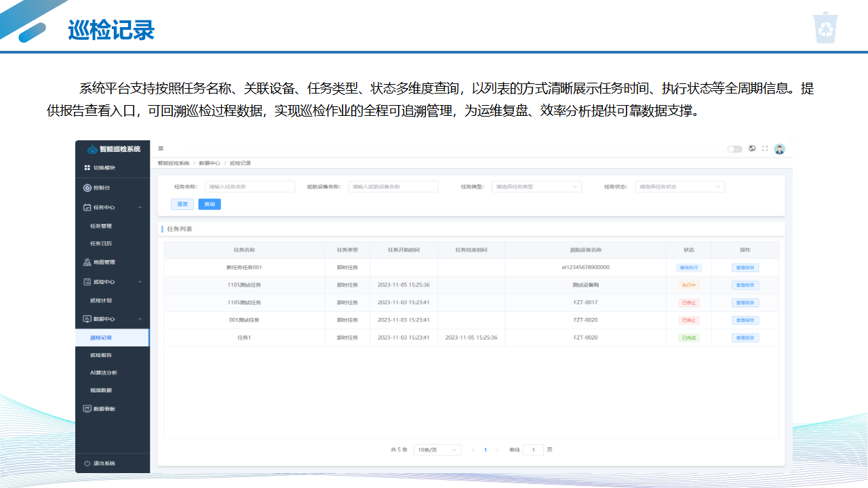Click the 控制台 target icon
Image resolution: width=868 pixels, height=488 pixels.
[x=87, y=188]
